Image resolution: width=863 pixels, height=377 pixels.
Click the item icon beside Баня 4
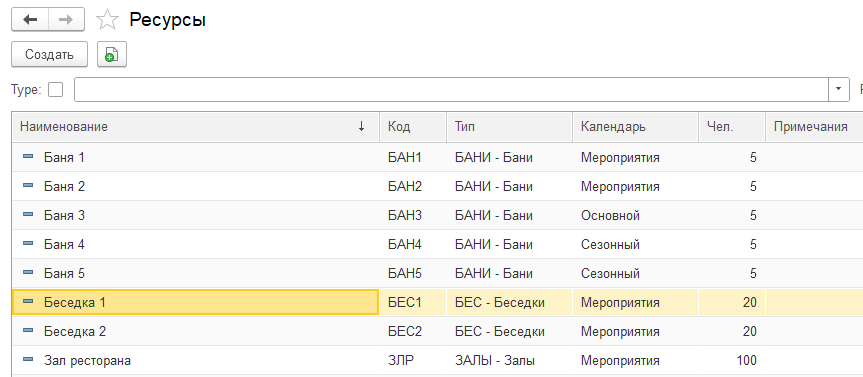coord(28,244)
